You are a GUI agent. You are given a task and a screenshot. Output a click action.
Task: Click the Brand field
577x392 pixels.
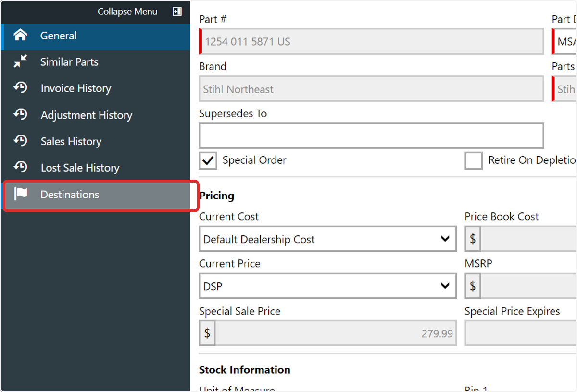pyautogui.click(x=371, y=89)
